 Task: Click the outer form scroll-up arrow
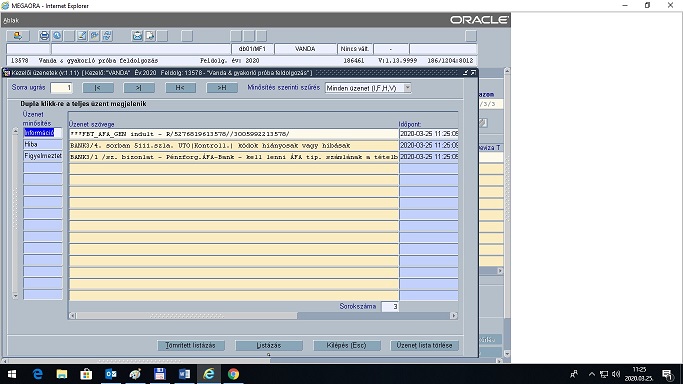(x=507, y=71)
